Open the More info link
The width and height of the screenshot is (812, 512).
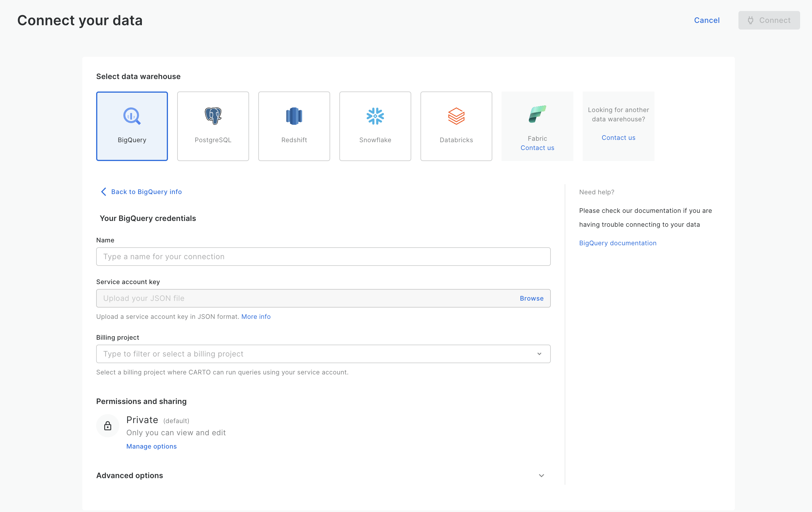(256, 316)
